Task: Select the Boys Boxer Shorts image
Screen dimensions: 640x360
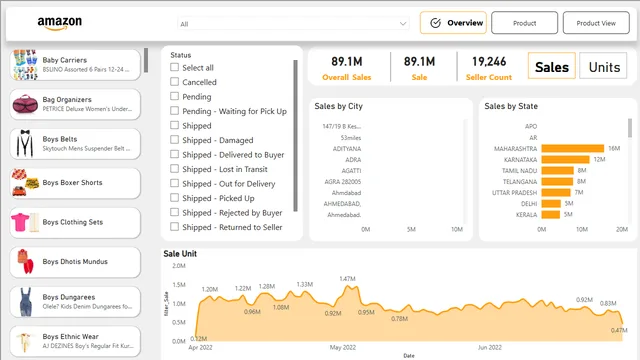Action: [25, 183]
